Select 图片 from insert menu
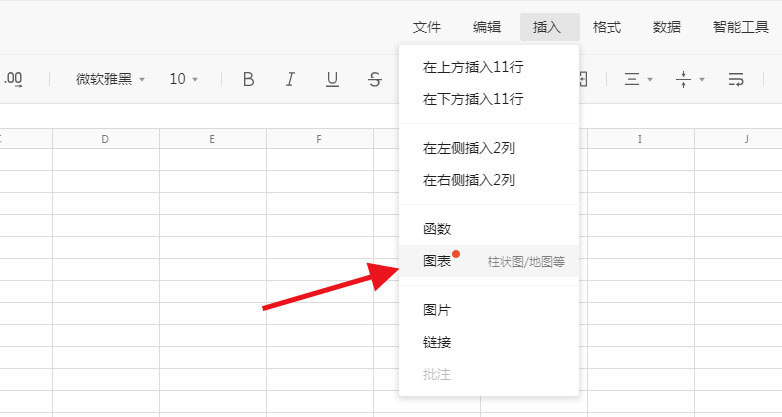 [489, 310]
